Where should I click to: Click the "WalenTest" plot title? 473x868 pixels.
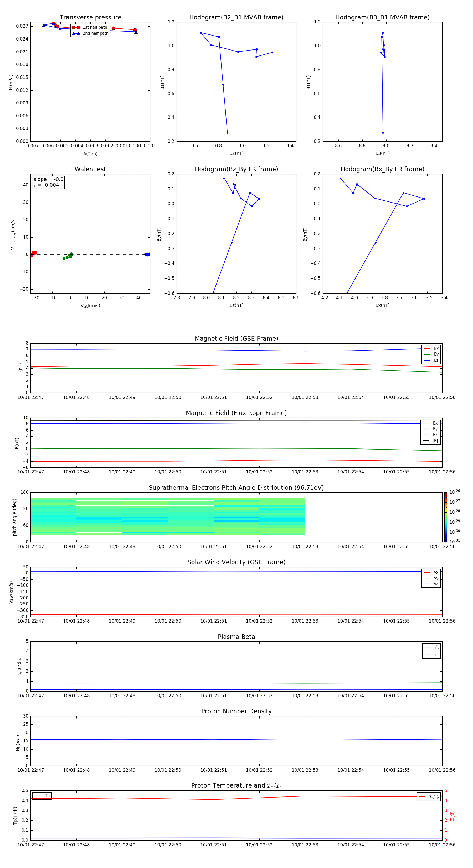(90, 169)
